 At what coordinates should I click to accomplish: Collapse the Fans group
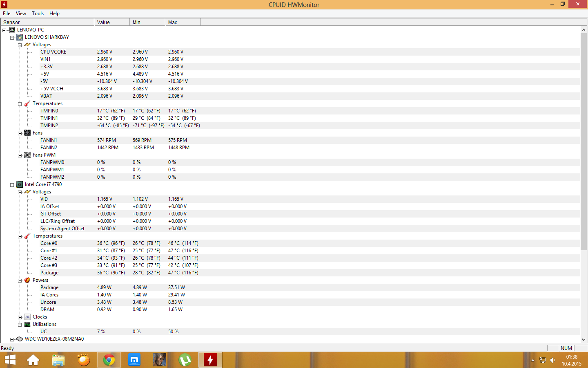pos(20,133)
